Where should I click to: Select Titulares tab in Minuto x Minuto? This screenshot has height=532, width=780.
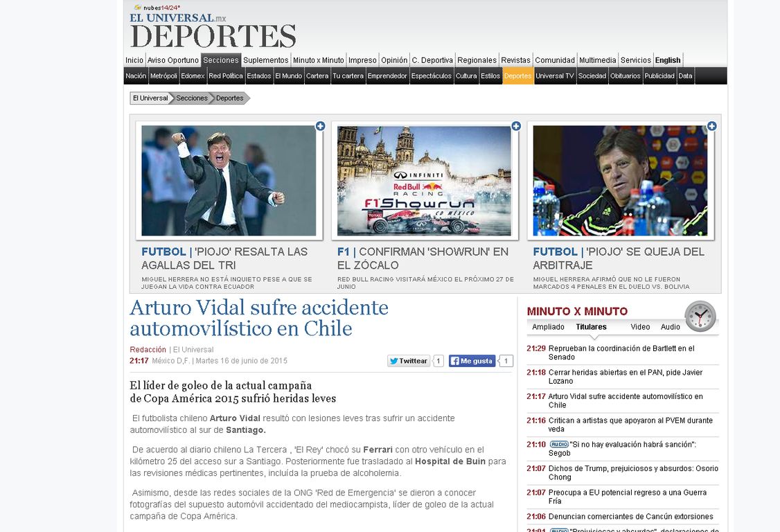click(x=591, y=327)
